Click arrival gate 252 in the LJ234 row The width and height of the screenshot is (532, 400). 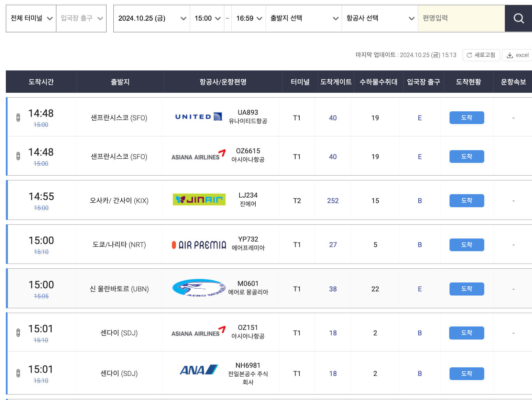333,201
